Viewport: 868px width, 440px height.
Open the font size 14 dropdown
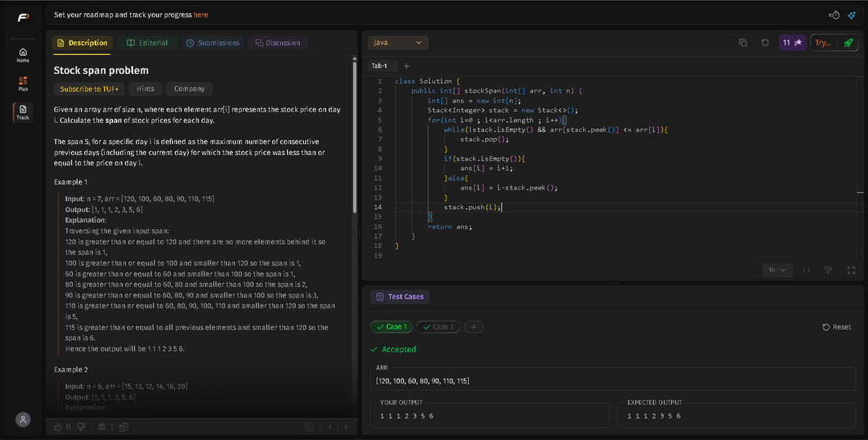[778, 270]
